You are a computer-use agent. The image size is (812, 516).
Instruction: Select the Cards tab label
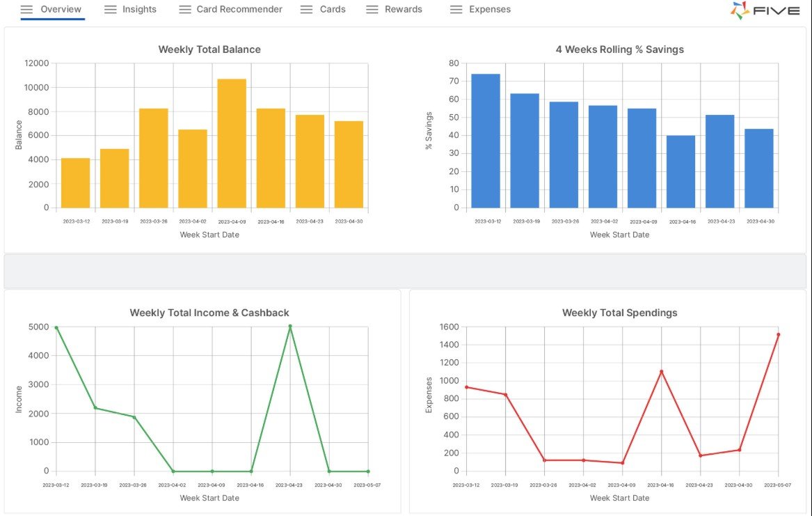333,10
